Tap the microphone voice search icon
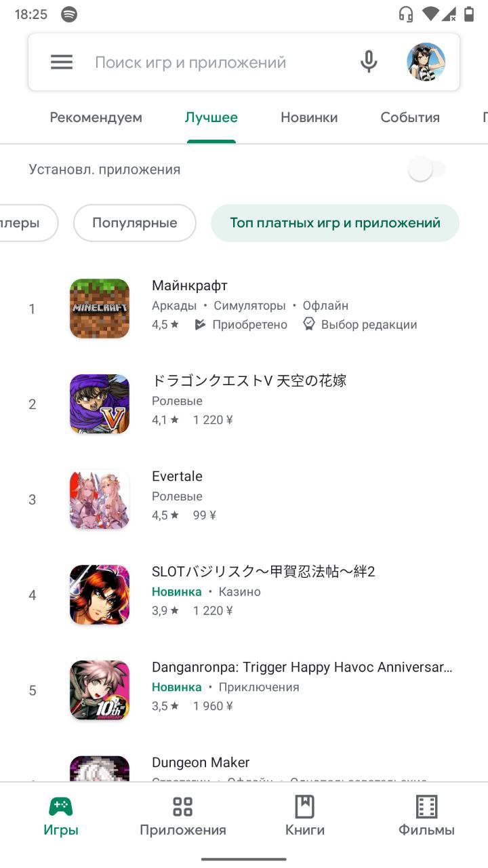 pyautogui.click(x=369, y=62)
